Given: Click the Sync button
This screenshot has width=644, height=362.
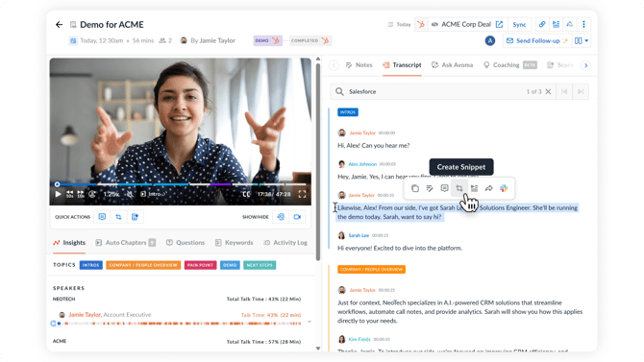Looking at the screenshot, I should [x=520, y=24].
